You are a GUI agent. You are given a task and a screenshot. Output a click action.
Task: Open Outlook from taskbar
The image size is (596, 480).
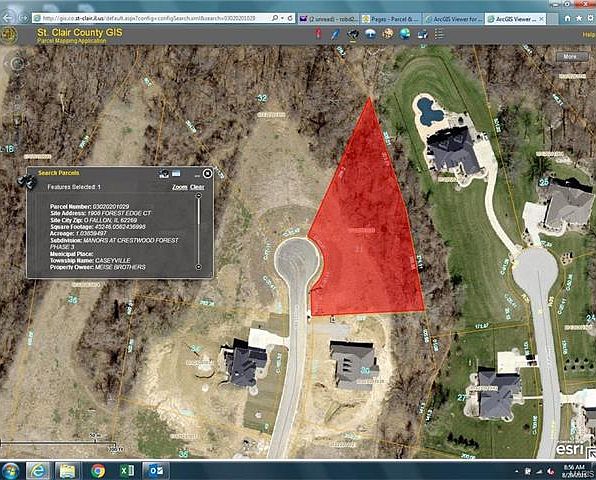pyautogui.click(x=156, y=470)
